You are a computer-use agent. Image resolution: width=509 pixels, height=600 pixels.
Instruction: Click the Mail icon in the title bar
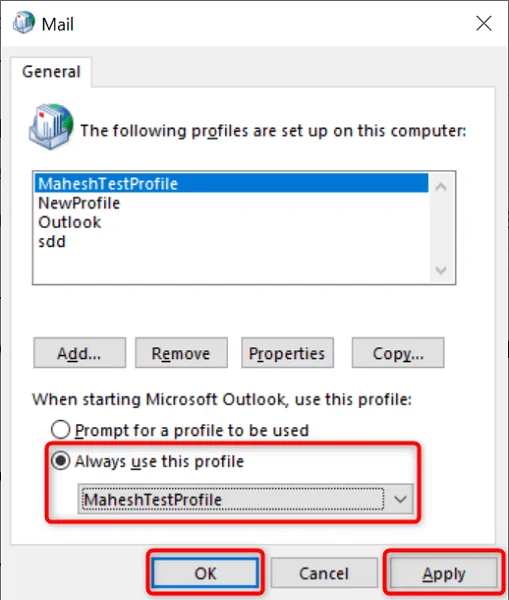coord(24,23)
